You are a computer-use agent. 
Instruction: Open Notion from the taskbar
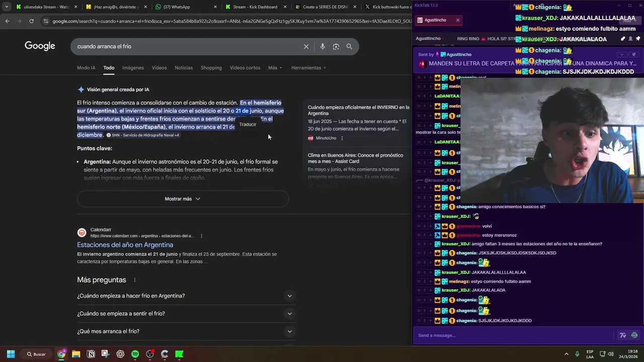point(91,354)
